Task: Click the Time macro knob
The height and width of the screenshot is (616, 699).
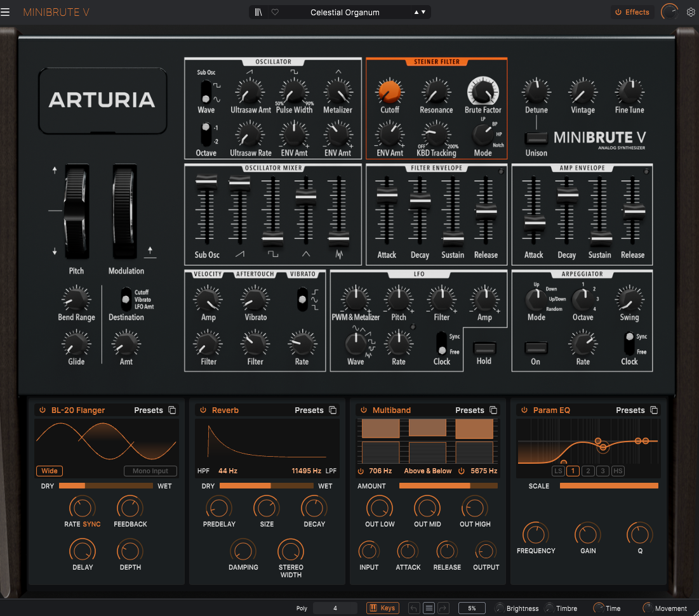Action: [x=599, y=608]
